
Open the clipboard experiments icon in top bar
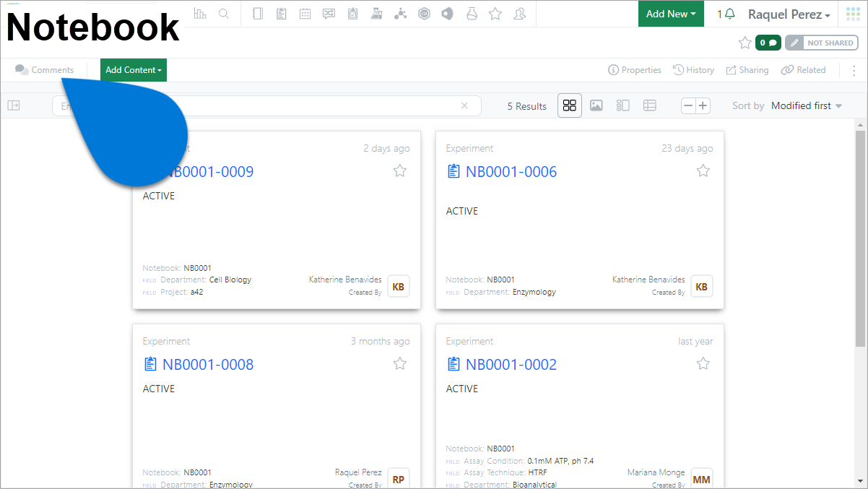pos(282,14)
